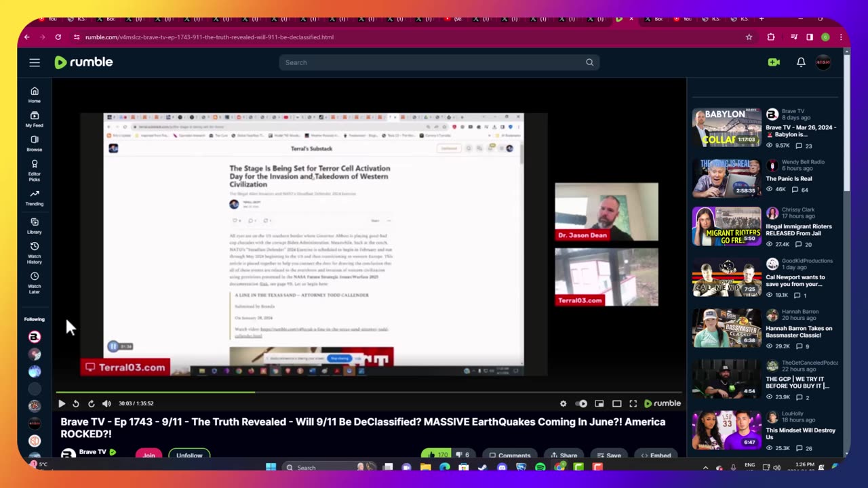This screenshot has height=488, width=868.
Task: Open Chrome side panel icon
Action: pos(810,37)
